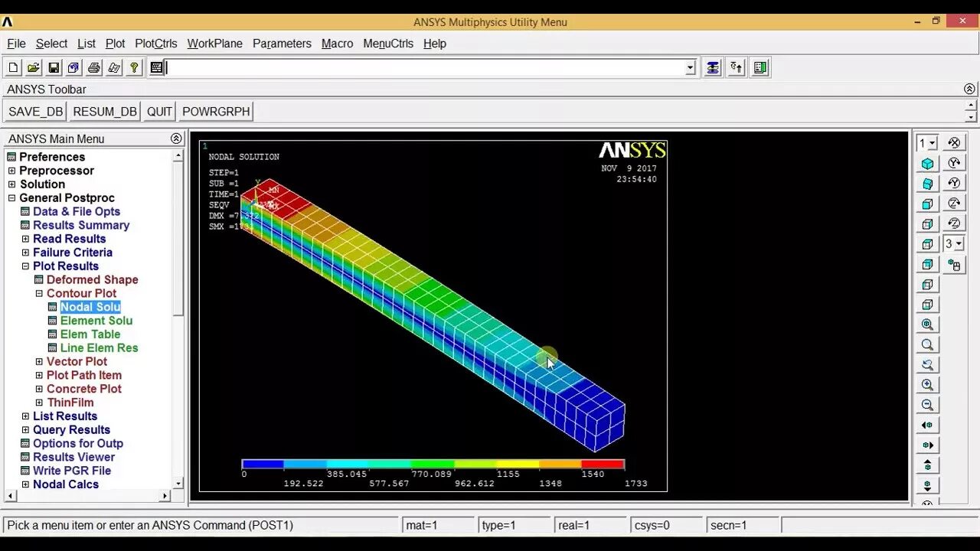Pan the model up
This screenshot has width=980, height=551.
(x=928, y=465)
